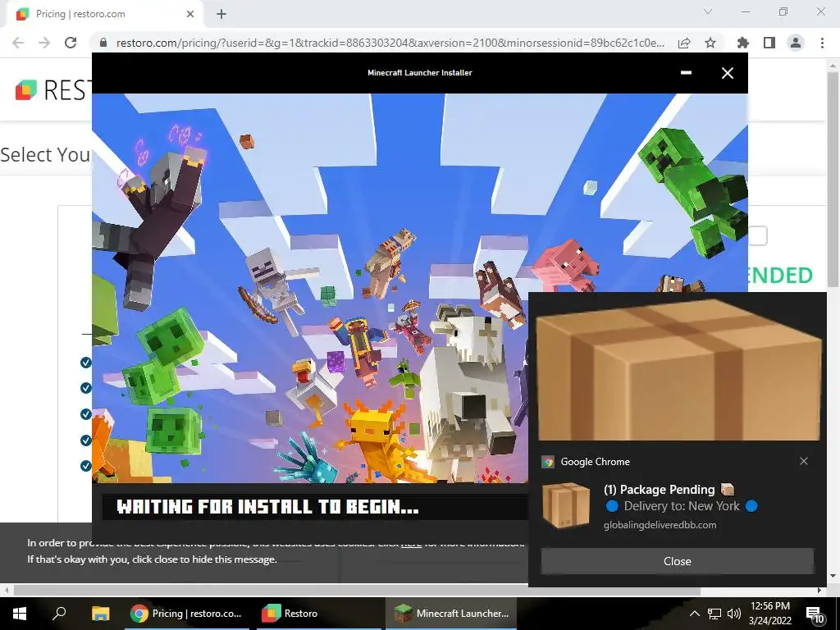Switch to Chrome Pricing taskbar button

point(187,614)
